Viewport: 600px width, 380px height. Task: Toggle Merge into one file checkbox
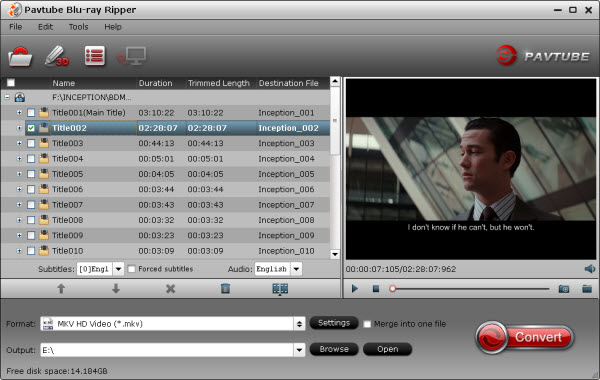(367, 324)
